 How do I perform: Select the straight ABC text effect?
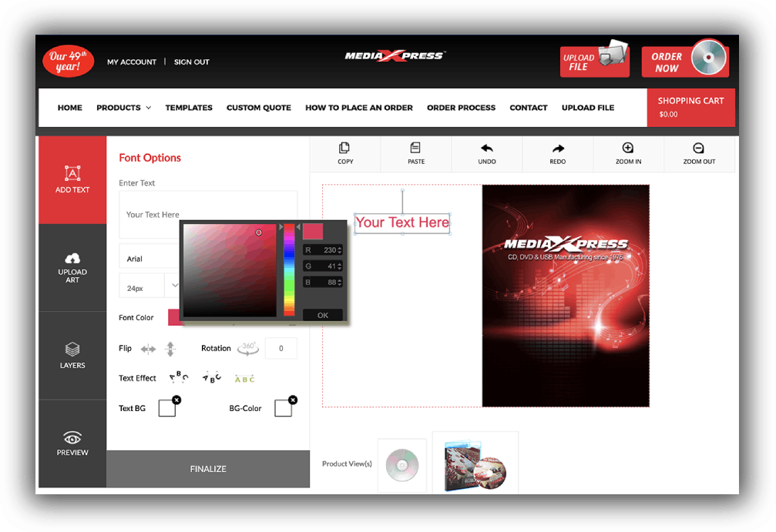(x=244, y=379)
